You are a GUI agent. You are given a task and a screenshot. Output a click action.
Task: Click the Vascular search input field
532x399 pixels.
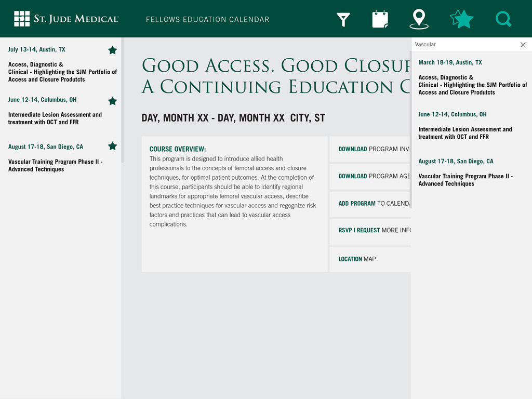(465, 45)
